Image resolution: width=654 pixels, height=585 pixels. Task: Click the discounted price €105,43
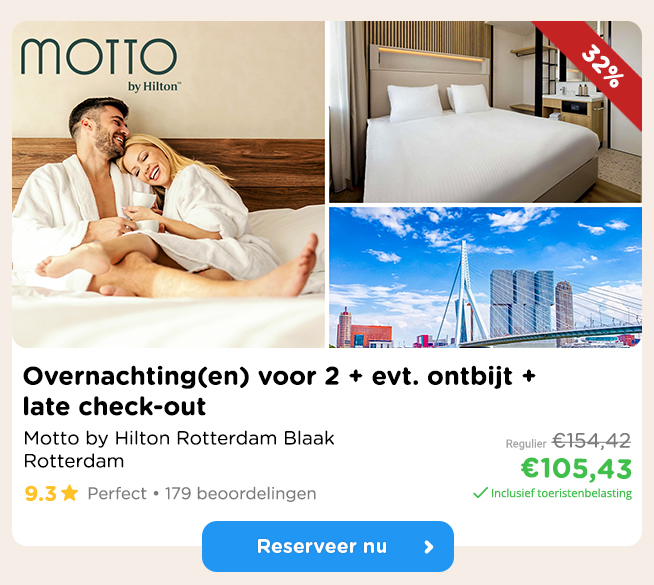coord(576,468)
